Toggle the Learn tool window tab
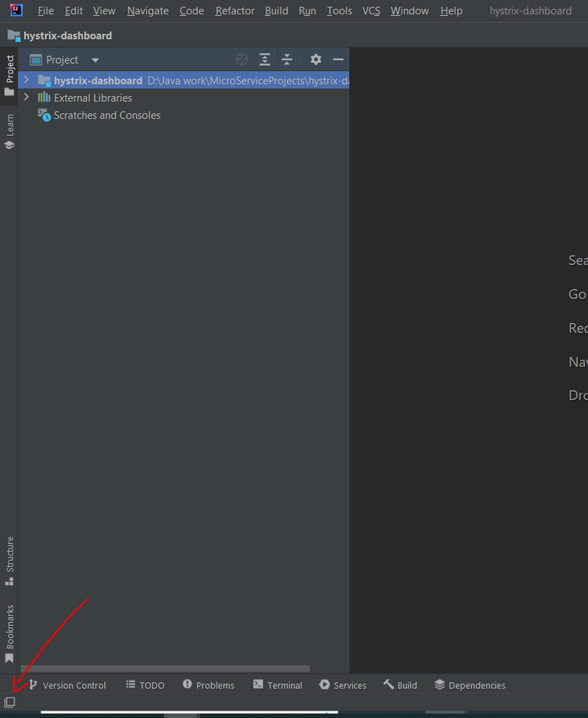Screen dimensions: 588x718 click(9, 133)
